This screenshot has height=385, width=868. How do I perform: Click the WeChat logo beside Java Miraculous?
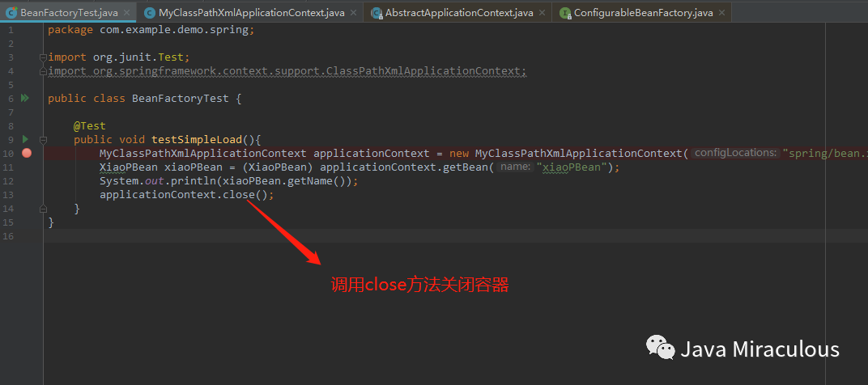point(660,347)
